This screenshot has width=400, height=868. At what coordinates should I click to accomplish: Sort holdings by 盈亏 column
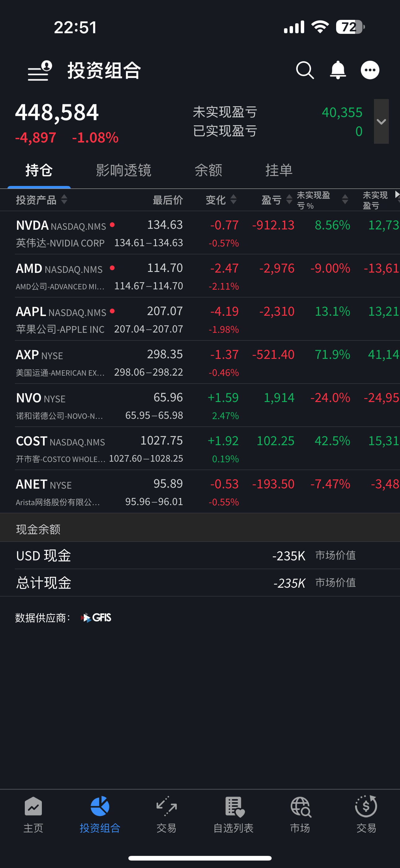[x=276, y=200]
